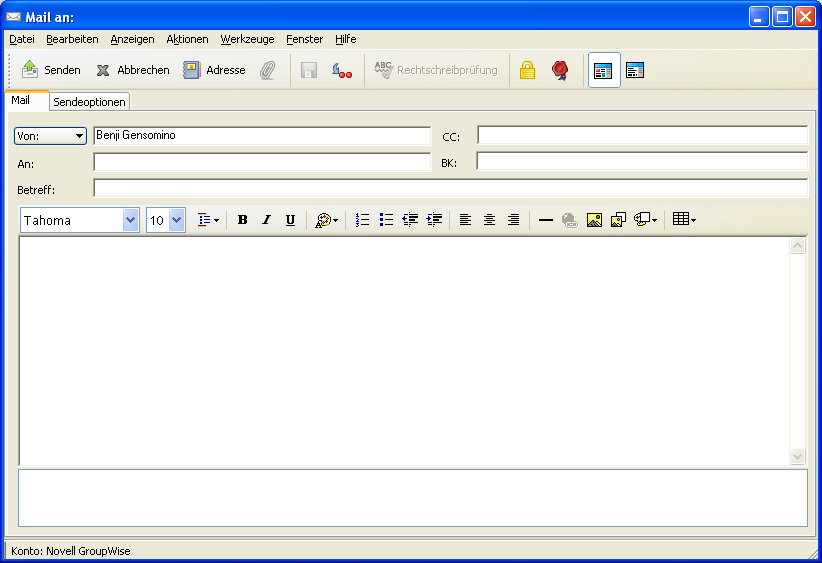
Task: Click the Senden button to send mail
Action: (51, 70)
